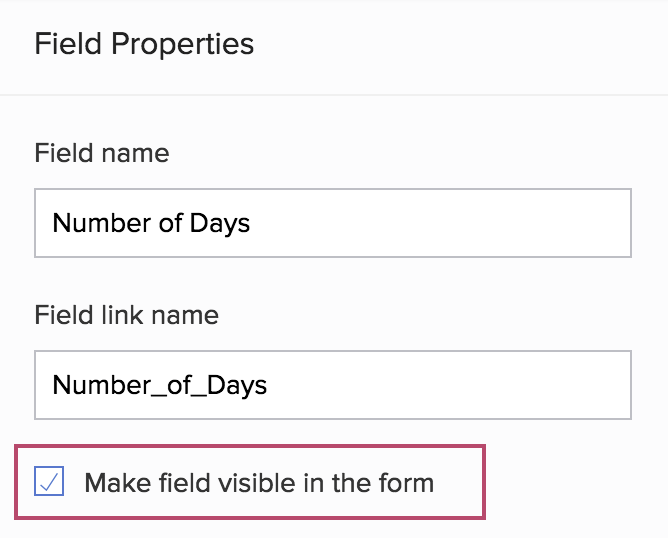Place cursor at end of 'Number_of_Days' text
The image size is (668, 538).
click(268, 384)
